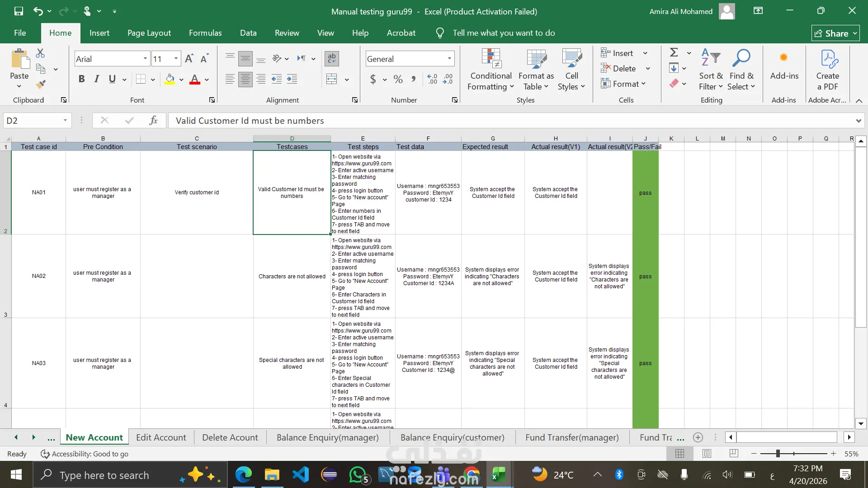868x488 pixels.
Task: Cut selection with the scissors icon
Action: pyautogui.click(x=40, y=53)
